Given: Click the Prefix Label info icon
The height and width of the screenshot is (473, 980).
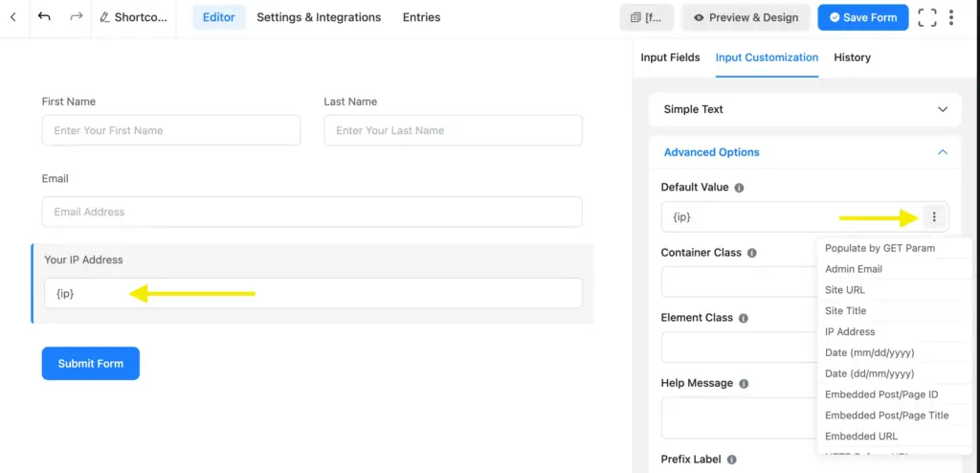Looking at the screenshot, I should pyautogui.click(x=732, y=460).
